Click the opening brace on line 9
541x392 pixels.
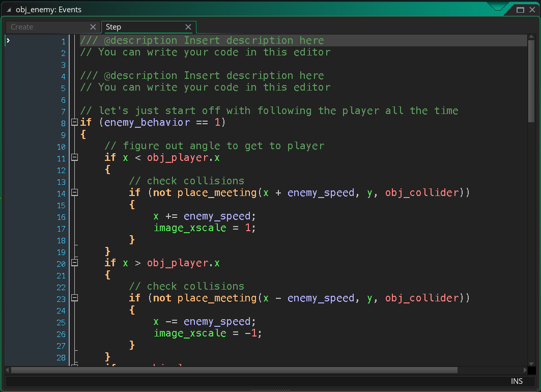click(x=83, y=134)
